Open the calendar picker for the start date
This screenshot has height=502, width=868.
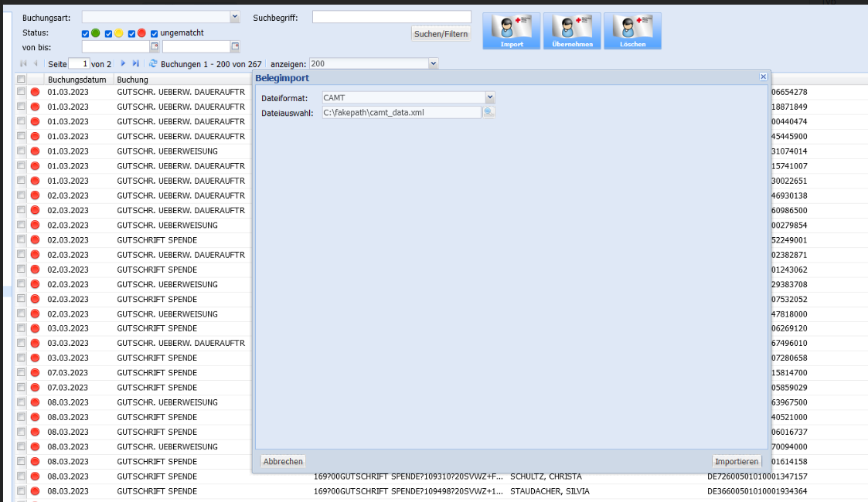154,47
